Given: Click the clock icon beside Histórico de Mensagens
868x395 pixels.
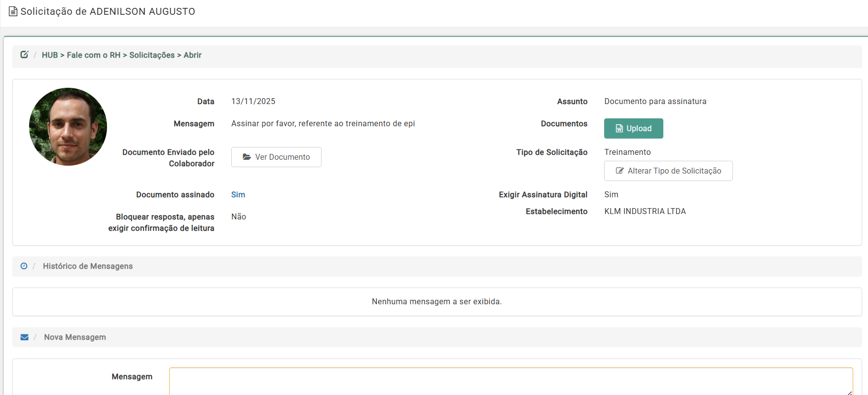Looking at the screenshot, I should click(x=24, y=266).
